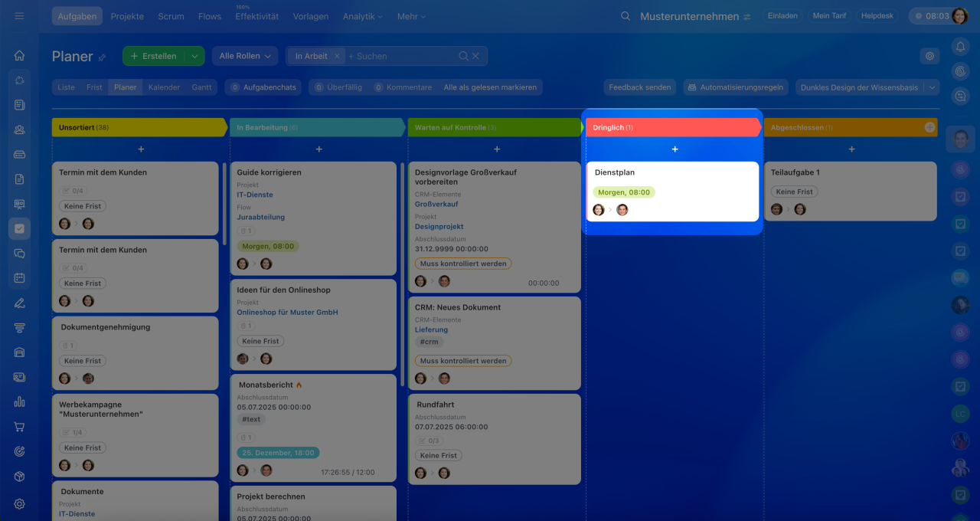Switch to the Liste view tab
980x521 pixels.
click(67, 87)
